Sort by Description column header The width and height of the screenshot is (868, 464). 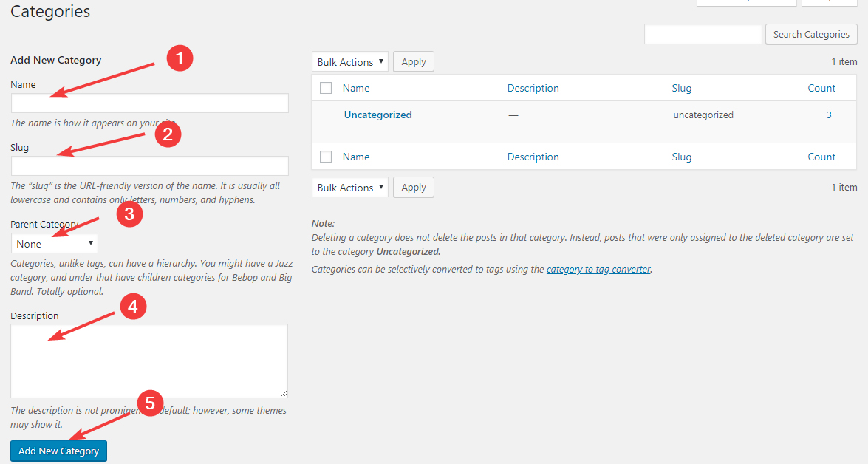pyautogui.click(x=533, y=88)
